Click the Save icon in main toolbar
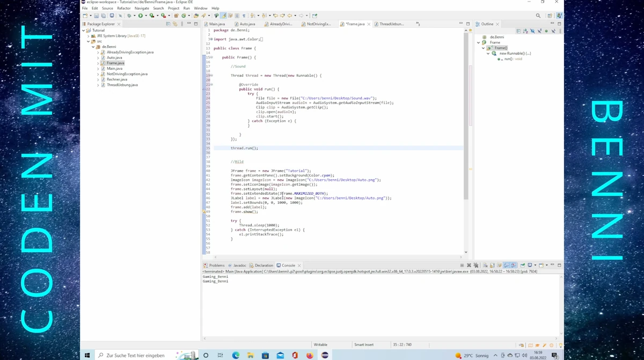Image resolution: width=644 pixels, height=360 pixels. 96,16
